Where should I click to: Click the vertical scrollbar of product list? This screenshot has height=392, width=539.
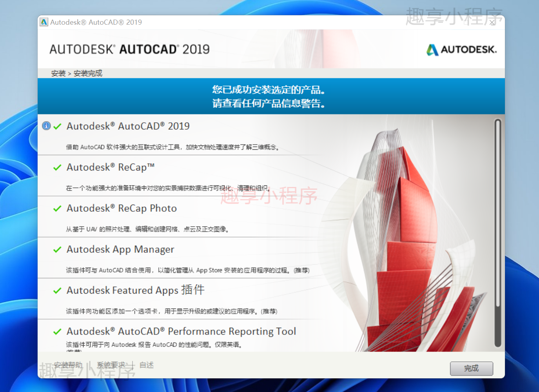pos(498,233)
